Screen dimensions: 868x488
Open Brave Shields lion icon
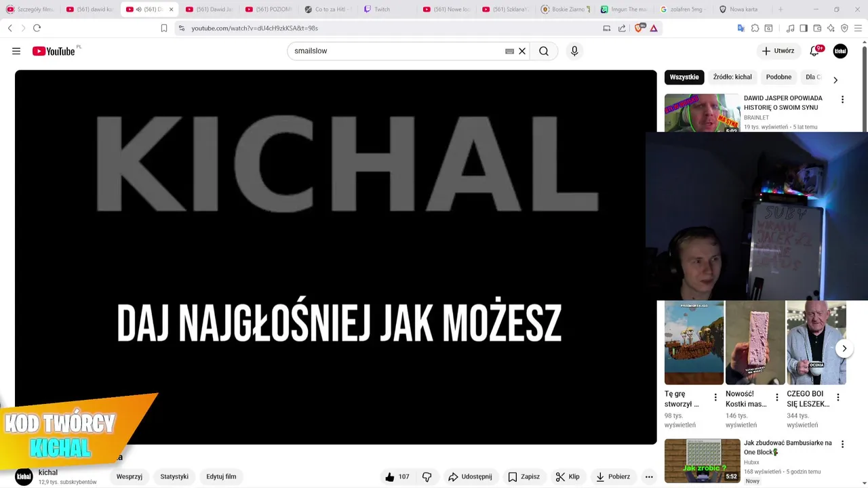click(x=639, y=28)
